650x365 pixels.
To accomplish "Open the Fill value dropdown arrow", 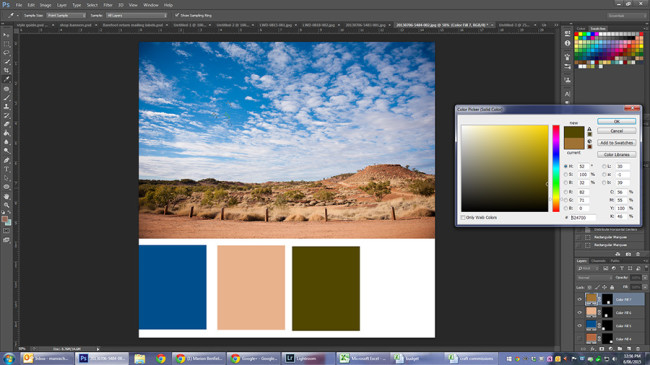I will coord(644,287).
